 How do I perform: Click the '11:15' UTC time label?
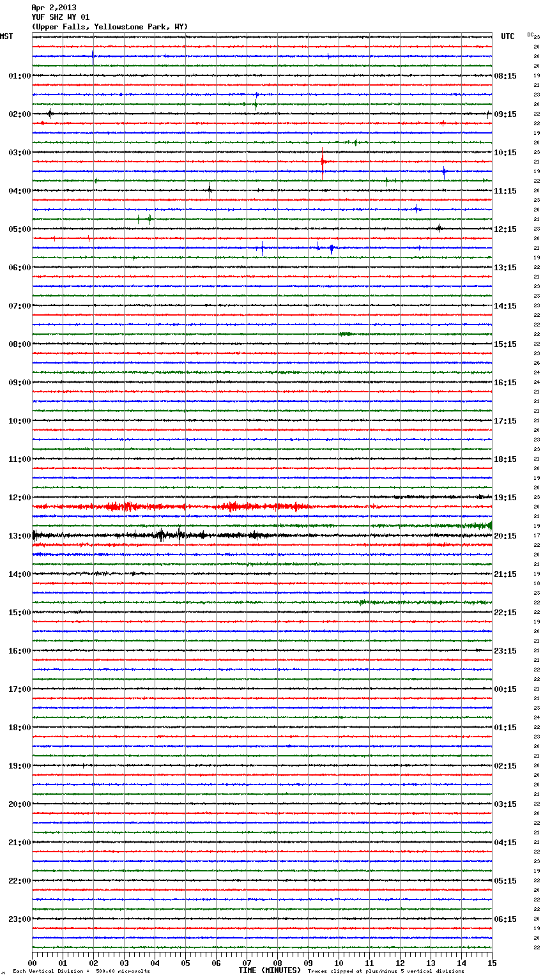coord(505,191)
